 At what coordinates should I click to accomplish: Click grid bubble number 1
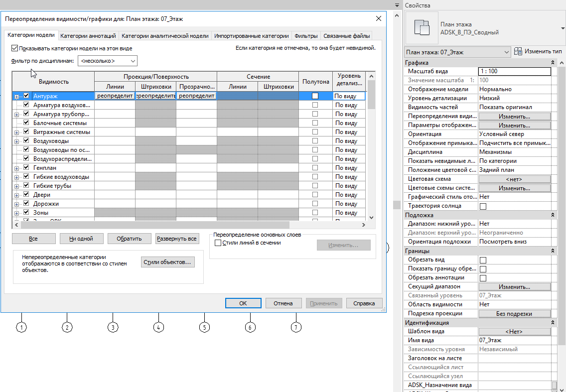coord(21,327)
